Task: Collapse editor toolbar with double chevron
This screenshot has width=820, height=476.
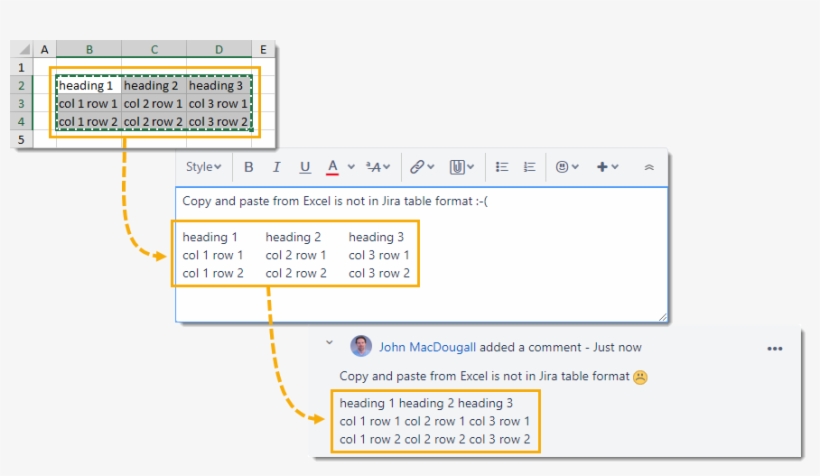Action: [x=649, y=167]
